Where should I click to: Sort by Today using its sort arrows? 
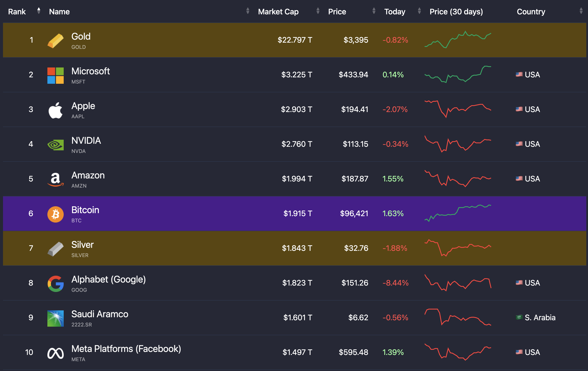click(419, 11)
